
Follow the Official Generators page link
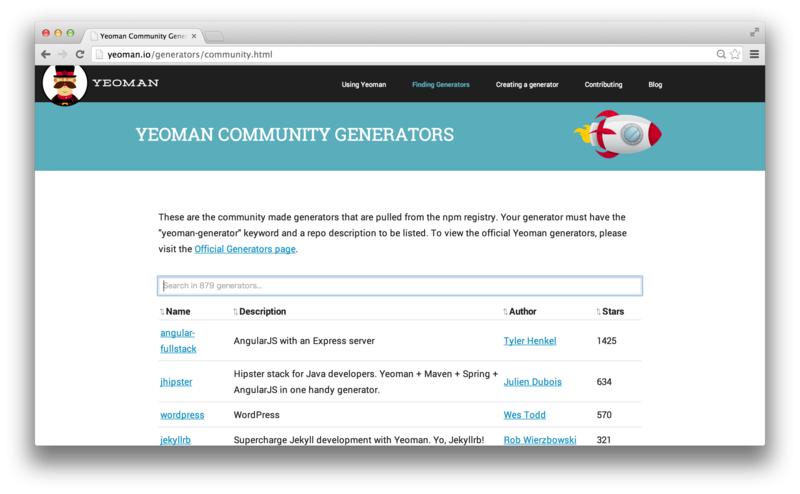click(x=245, y=249)
